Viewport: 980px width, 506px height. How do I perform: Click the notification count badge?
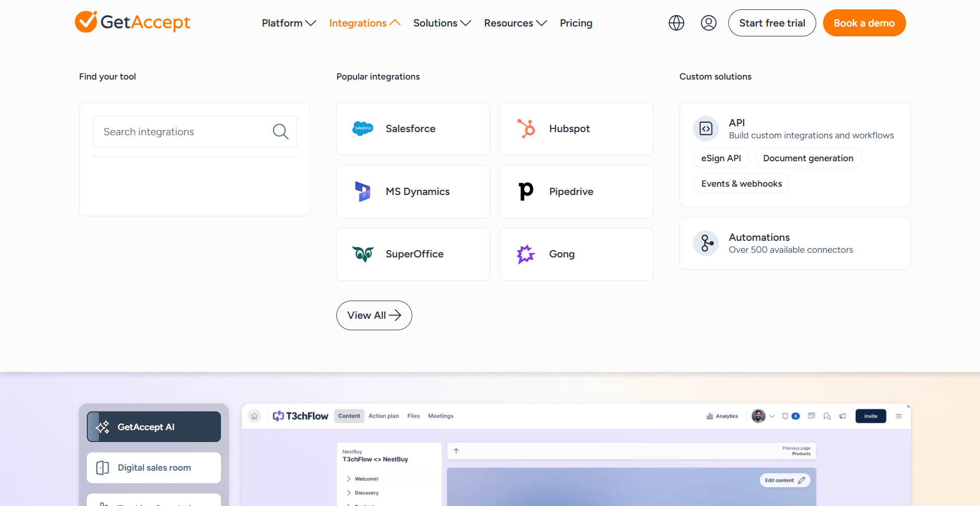(x=795, y=416)
